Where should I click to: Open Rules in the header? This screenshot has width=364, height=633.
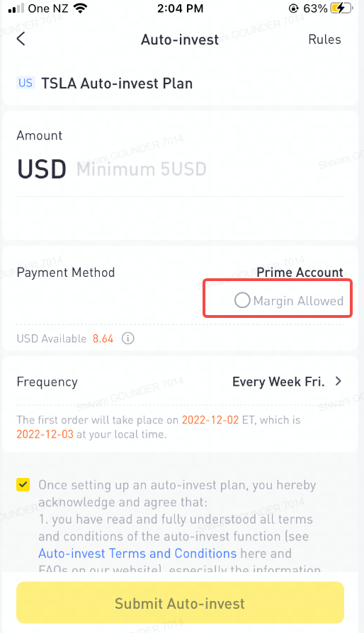click(324, 39)
